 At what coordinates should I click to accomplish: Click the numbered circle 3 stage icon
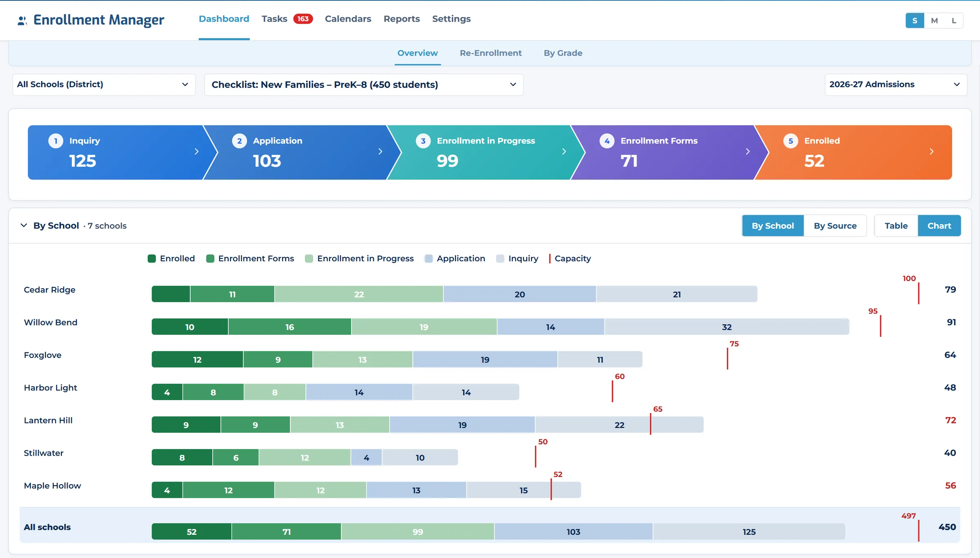[423, 141]
